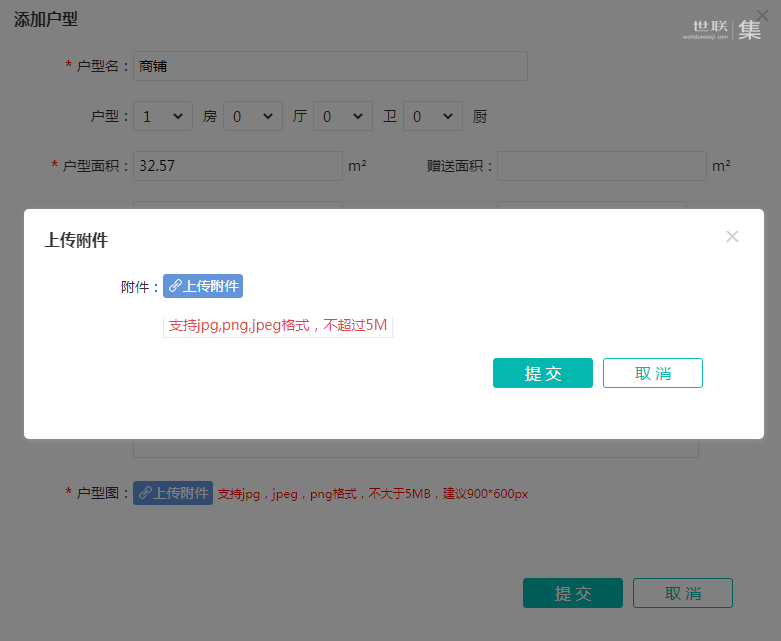781x641 pixels.
Task: Click the dimmed 提交 button at page bottom
Action: [x=573, y=593]
